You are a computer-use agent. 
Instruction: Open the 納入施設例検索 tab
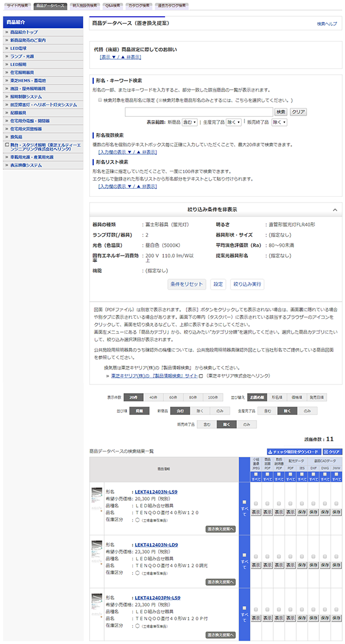tap(84, 6)
